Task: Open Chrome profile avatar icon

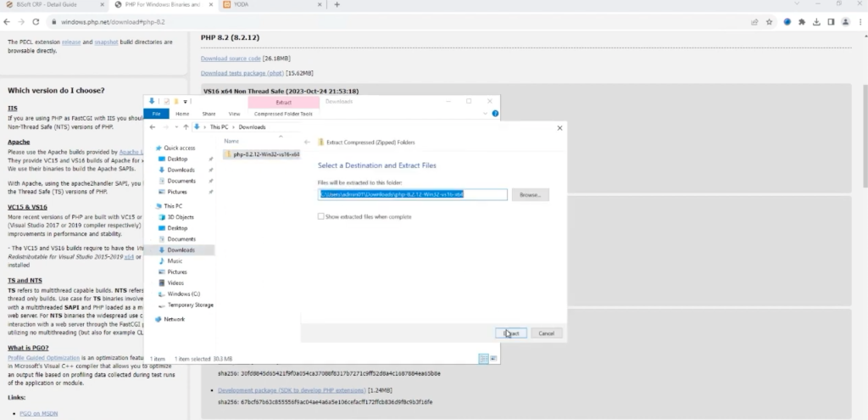Action: 845,22
